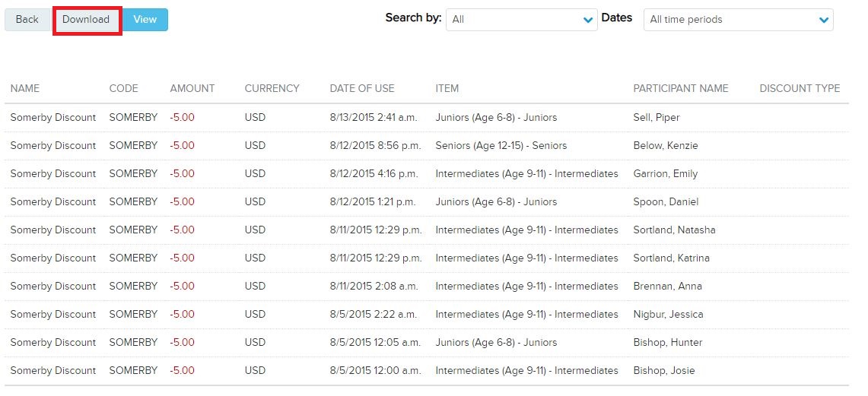Click the Back button
868x396 pixels.
point(27,19)
